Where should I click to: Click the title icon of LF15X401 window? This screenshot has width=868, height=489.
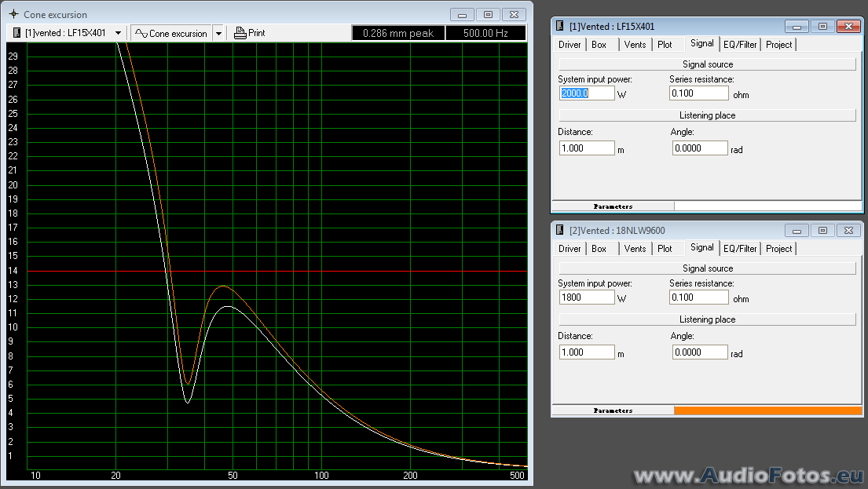click(560, 26)
